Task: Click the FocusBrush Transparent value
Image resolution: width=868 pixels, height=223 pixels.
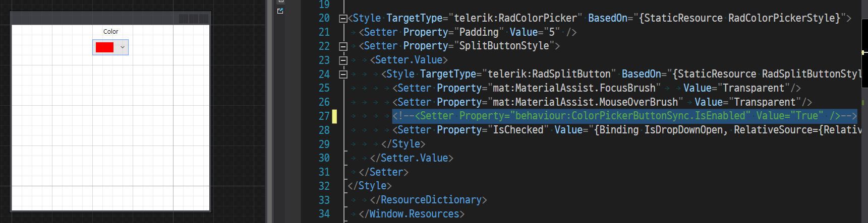Action: (753, 88)
